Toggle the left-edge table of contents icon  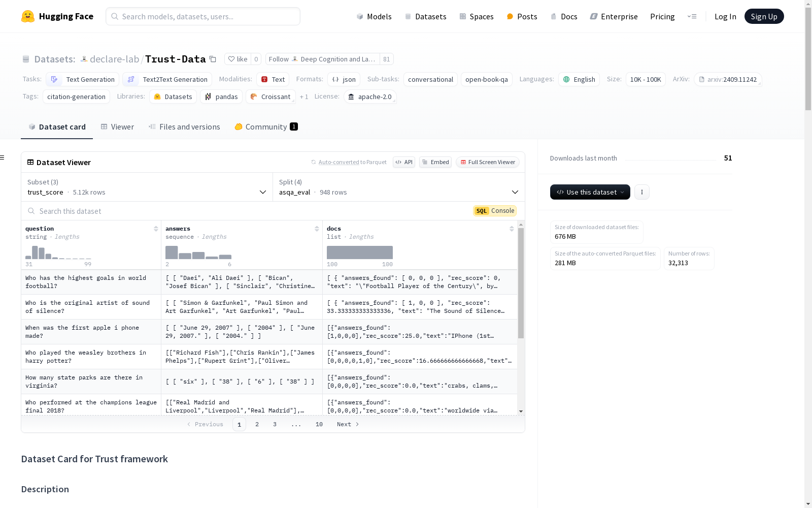[x=2, y=157]
